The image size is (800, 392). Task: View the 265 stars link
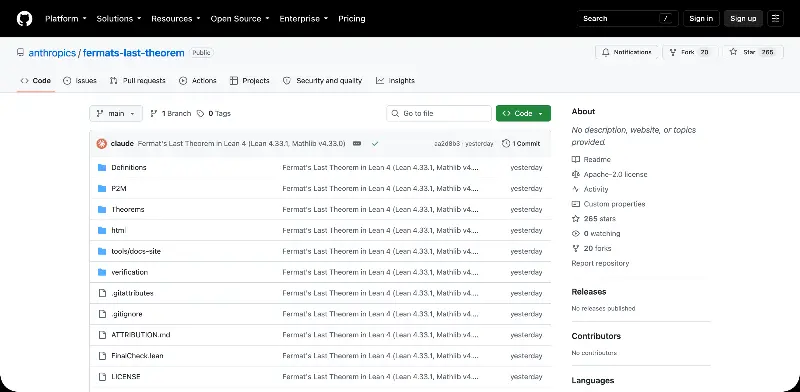point(593,218)
